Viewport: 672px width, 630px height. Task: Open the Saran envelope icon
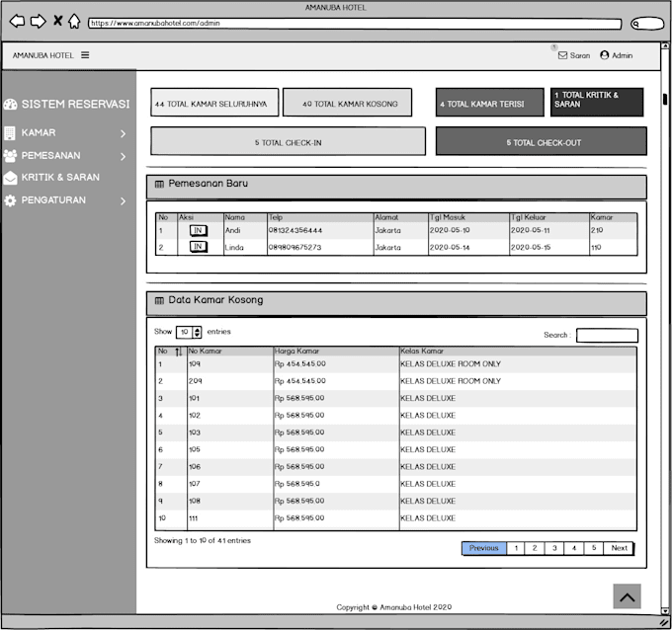[x=562, y=55]
